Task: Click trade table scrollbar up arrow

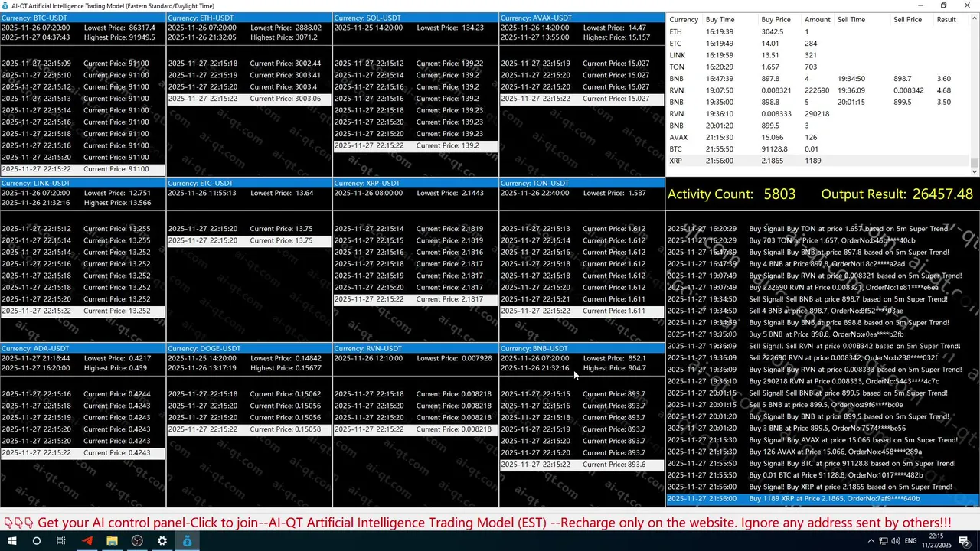Action: (975, 18)
